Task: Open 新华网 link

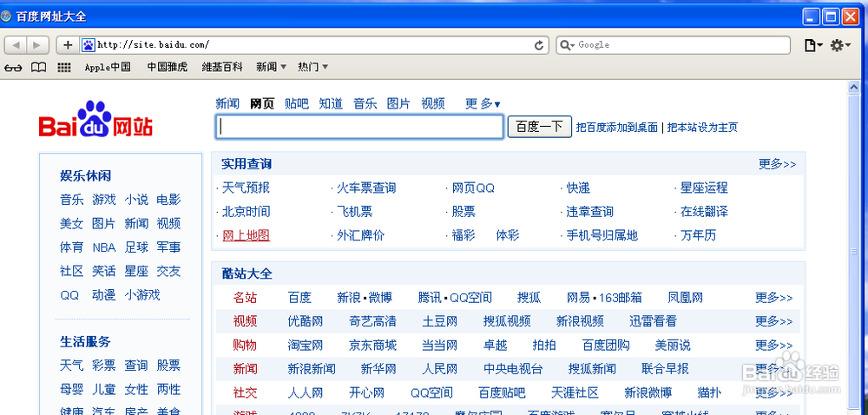Action: pos(378,368)
